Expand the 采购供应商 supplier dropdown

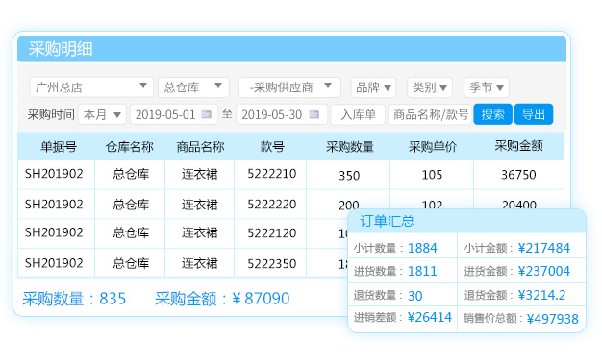point(289,87)
